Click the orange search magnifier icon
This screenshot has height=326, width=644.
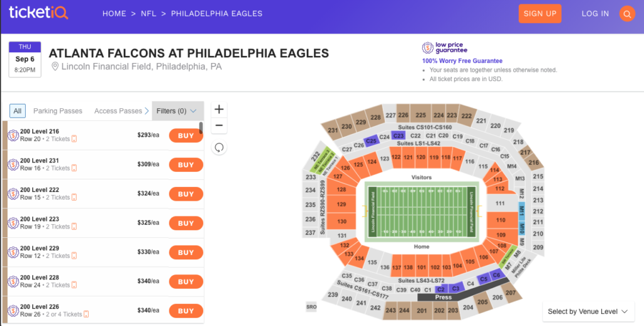point(627,14)
